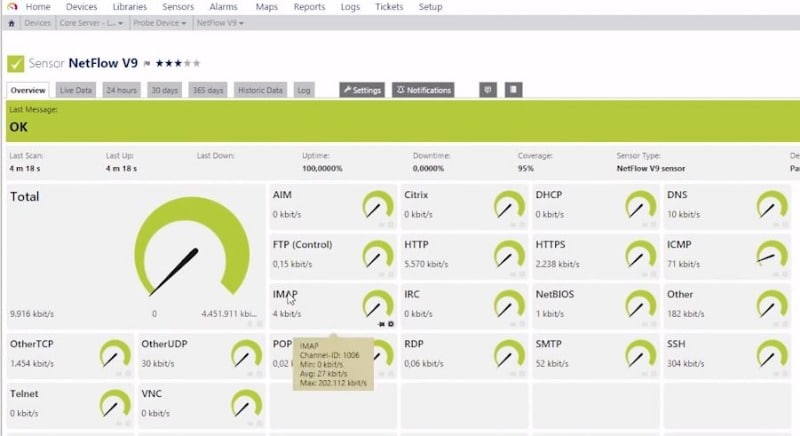
Task: Click the DNS channel gauge
Action: point(772,205)
